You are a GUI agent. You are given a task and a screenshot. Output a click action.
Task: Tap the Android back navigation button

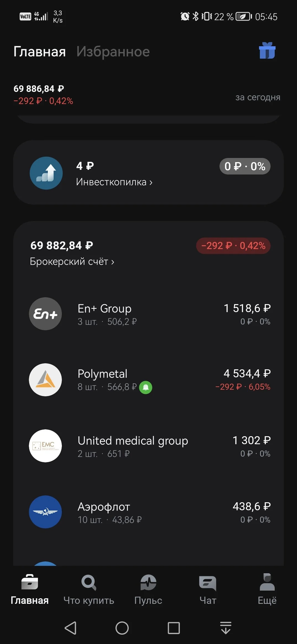click(70, 628)
